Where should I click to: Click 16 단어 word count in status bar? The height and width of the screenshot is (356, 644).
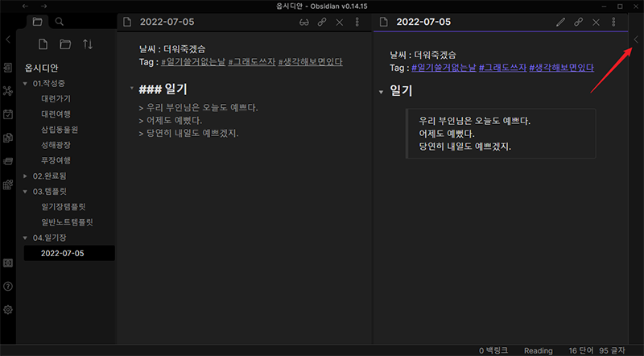(x=580, y=350)
